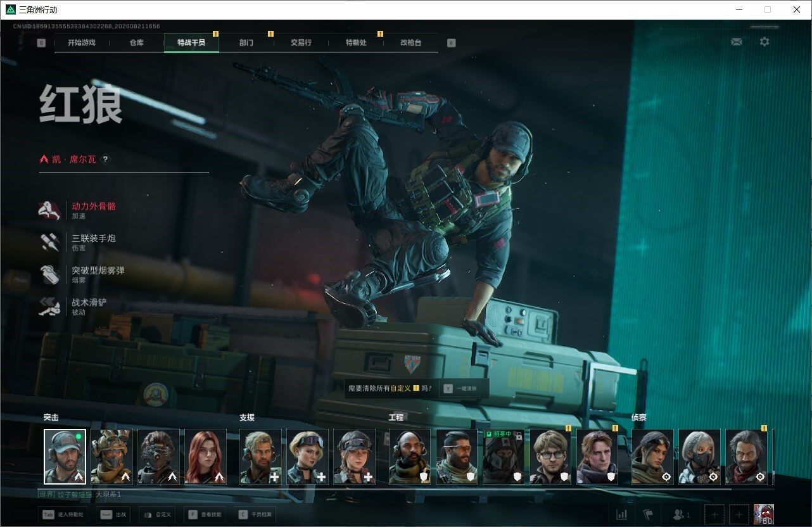Open the friends list icon showing 1

click(682, 514)
